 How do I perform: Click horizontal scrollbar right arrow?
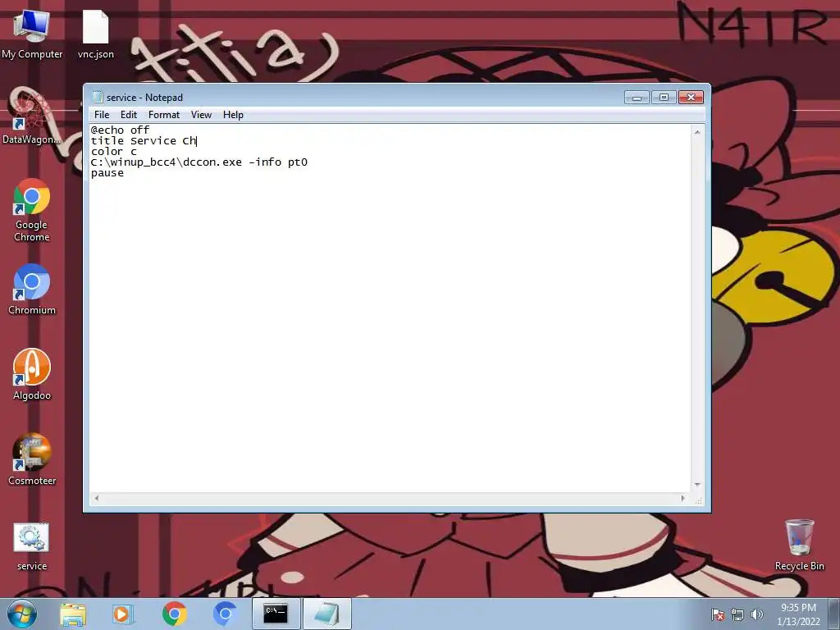pyautogui.click(x=683, y=498)
